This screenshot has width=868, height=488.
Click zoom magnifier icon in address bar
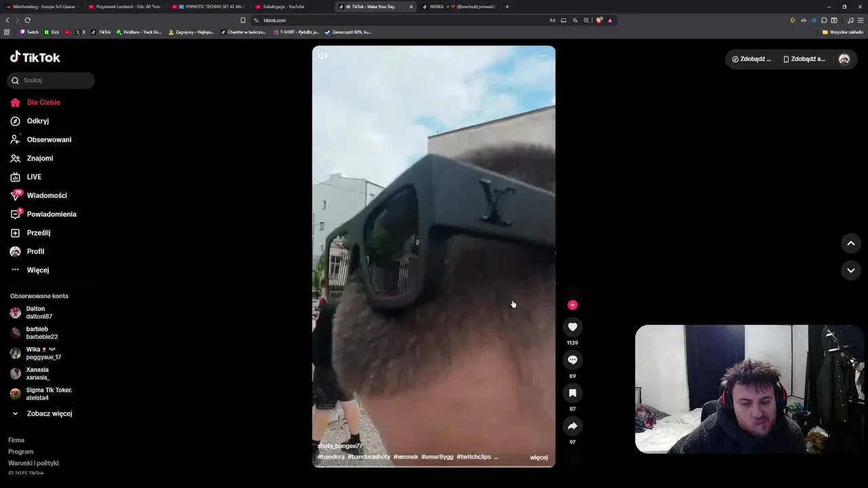[x=587, y=20]
